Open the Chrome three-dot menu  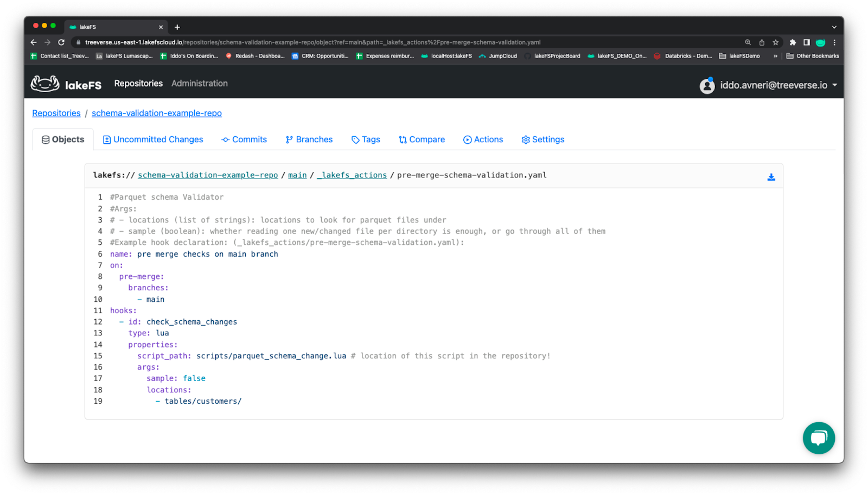[834, 42]
